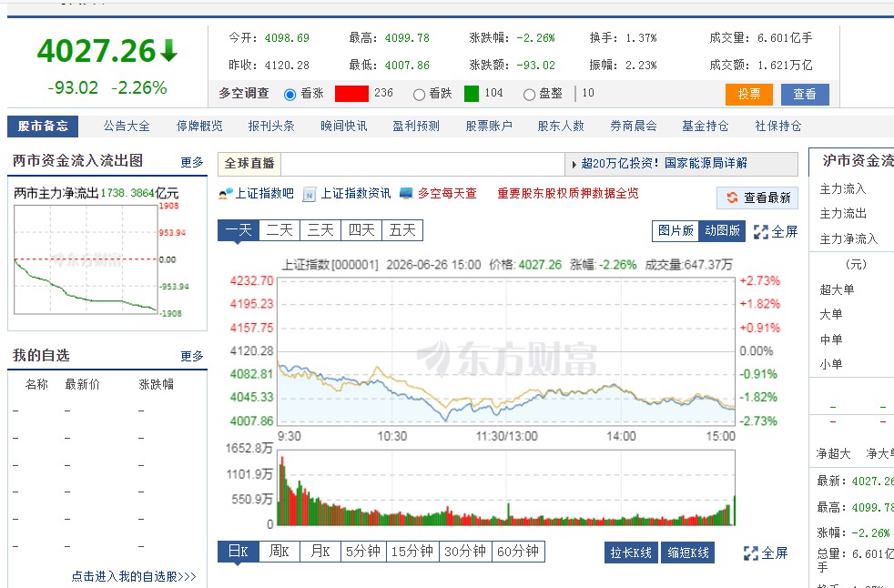
Task: Open the 超20万亿投资 news headline
Action: tap(665, 164)
